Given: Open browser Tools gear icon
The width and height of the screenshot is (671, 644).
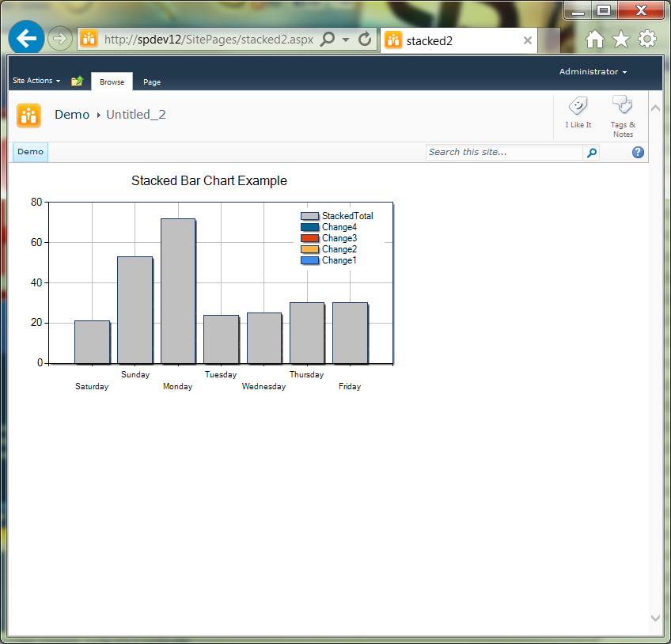Looking at the screenshot, I should (x=647, y=39).
